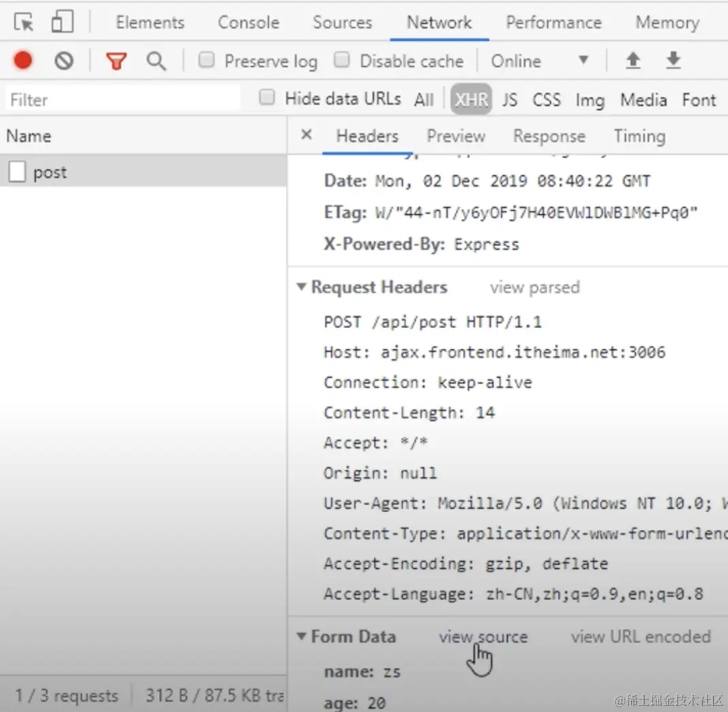Select the Accept-Language header line
This screenshot has height=712, width=728.
[x=513, y=593]
